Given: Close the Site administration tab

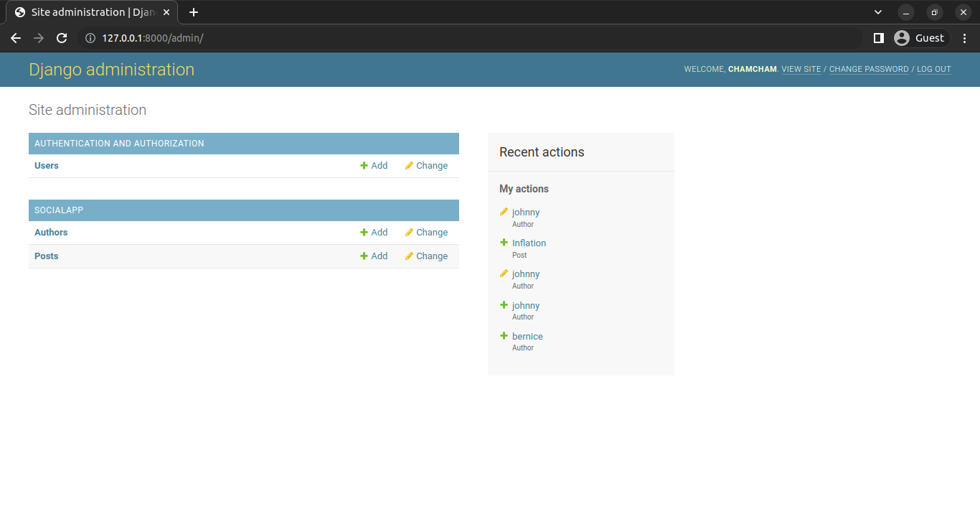Looking at the screenshot, I should pyautogui.click(x=166, y=12).
